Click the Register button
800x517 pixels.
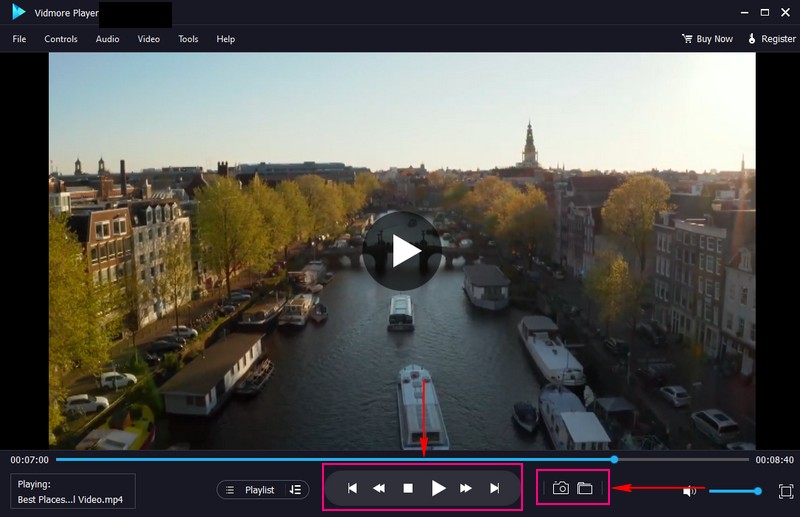(x=771, y=39)
